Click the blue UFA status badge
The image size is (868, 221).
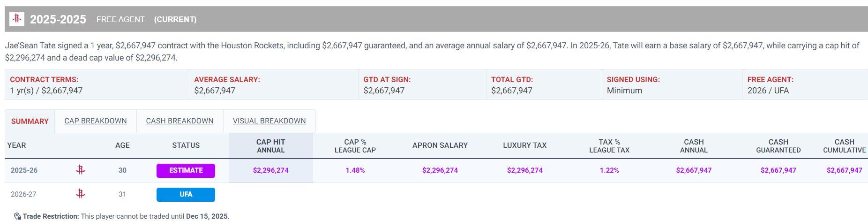pyautogui.click(x=186, y=194)
